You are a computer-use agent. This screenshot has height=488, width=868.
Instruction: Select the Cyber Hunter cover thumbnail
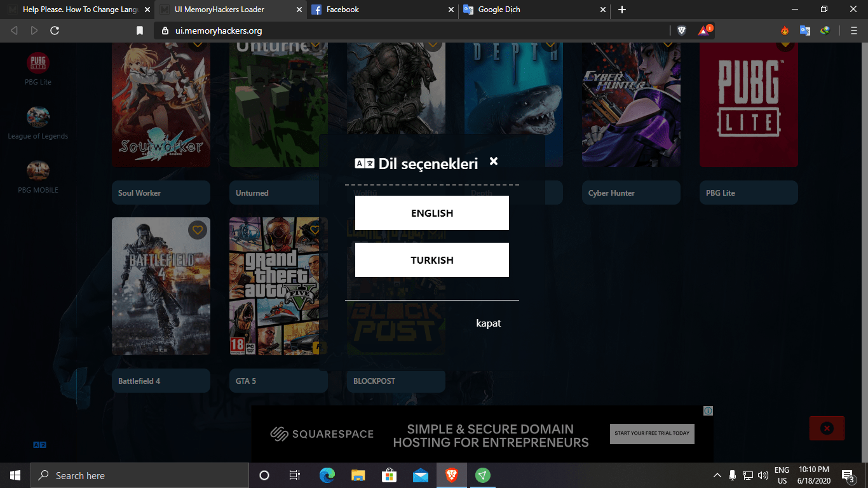(631, 105)
